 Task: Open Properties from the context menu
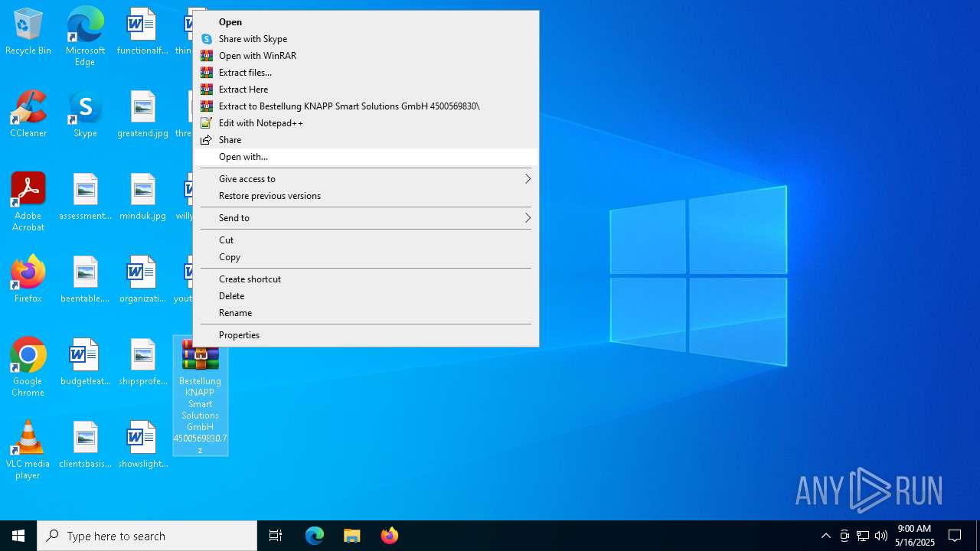[366, 335]
